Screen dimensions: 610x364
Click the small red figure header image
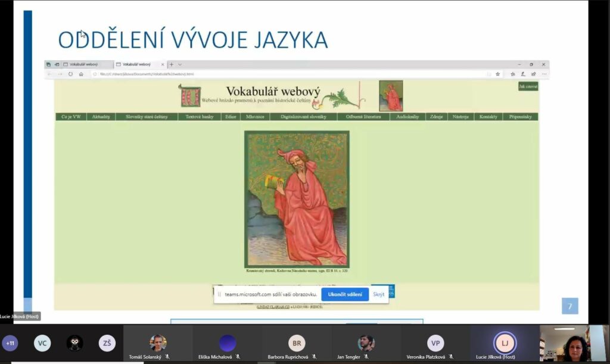[391, 96]
